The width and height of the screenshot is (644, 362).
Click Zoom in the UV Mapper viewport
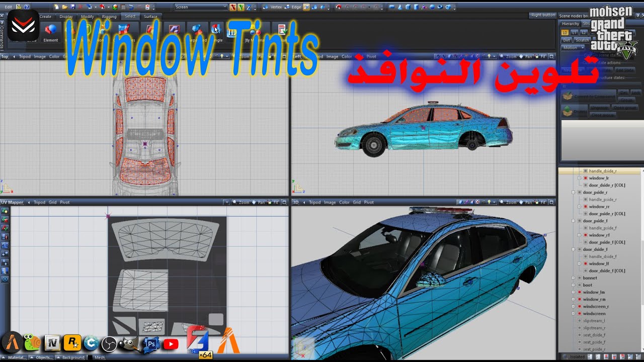click(x=241, y=202)
